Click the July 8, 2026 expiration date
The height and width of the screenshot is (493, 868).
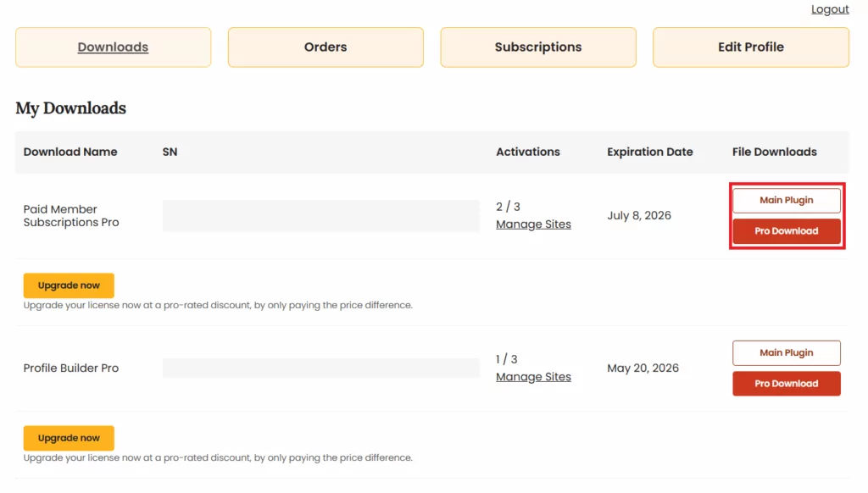638,216
